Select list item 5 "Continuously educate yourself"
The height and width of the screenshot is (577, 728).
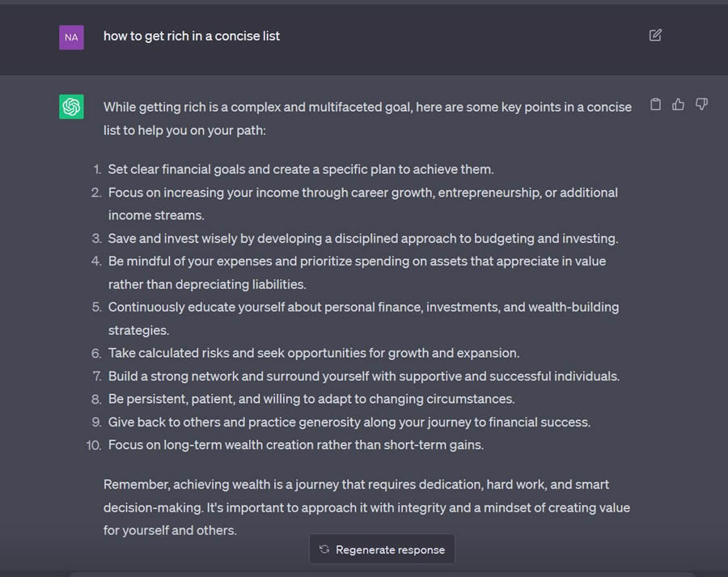363,318
